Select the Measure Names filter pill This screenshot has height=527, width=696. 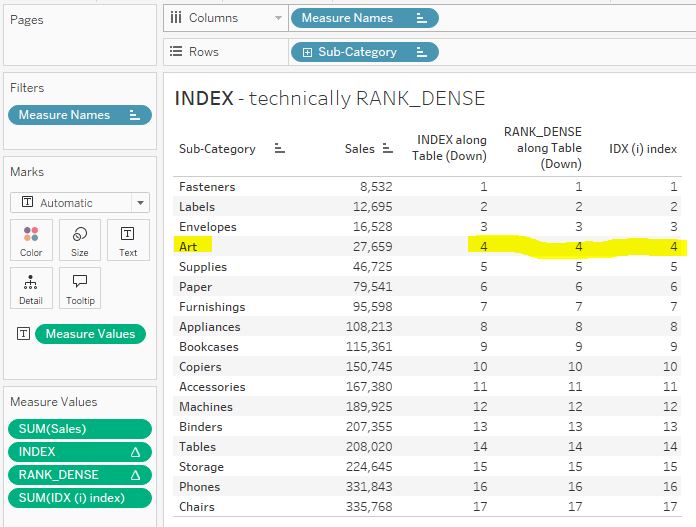pos(72,115)
